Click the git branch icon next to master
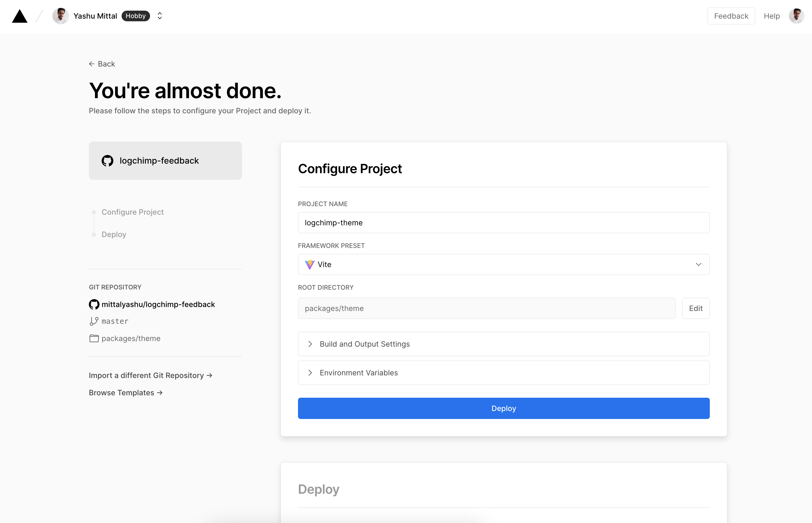This screenshot has height=523, width=812. (94, 321)
